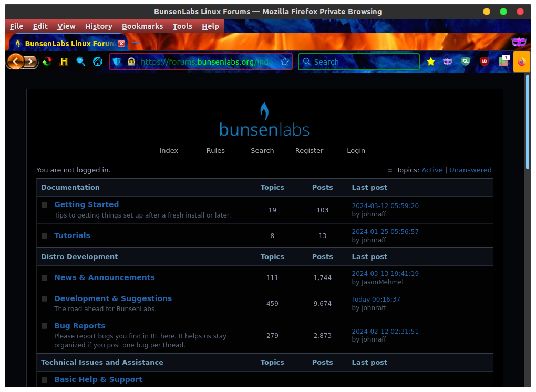This screenshot has width=536, height=392.
Task: Open last post dated 2024-03-13 19:41:19
Action: click(385, 273)
